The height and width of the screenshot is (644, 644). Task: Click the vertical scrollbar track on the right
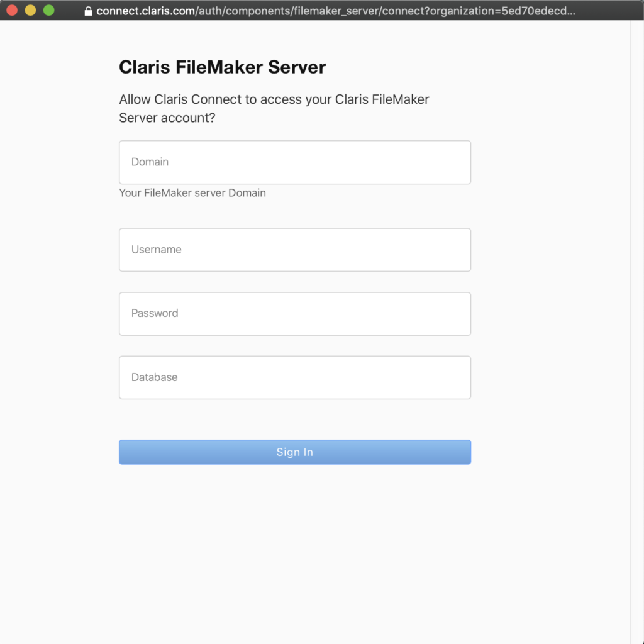pos(636,314)
